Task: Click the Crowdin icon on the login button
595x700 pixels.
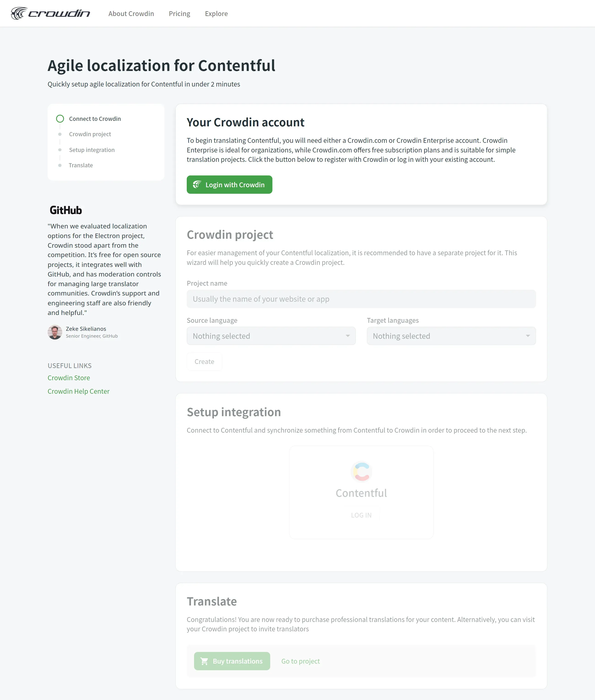Action: click(x=197, y=184)
